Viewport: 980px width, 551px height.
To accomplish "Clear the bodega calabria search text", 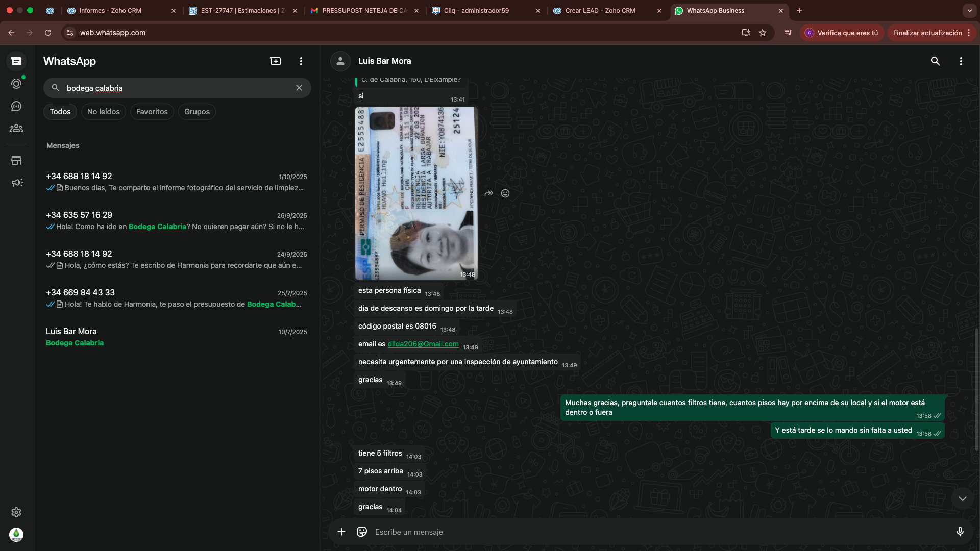I will 299,88.
